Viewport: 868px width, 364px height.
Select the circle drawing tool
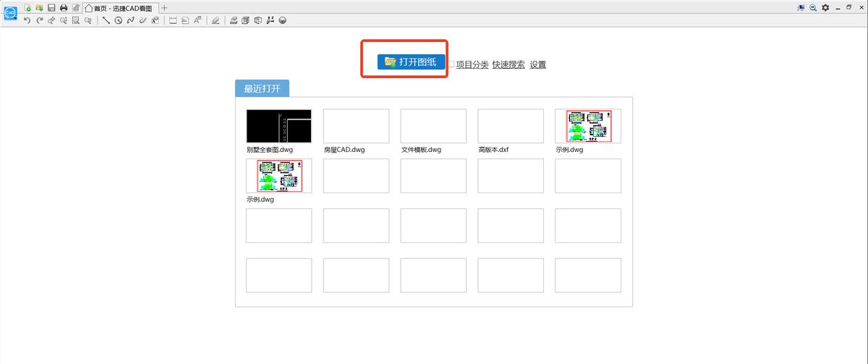118,20
